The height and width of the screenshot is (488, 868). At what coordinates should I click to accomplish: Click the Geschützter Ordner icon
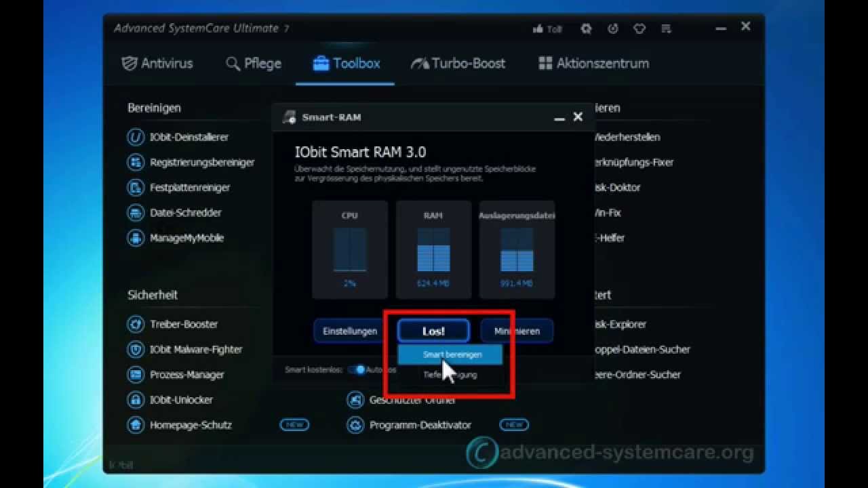coord(355,400)
